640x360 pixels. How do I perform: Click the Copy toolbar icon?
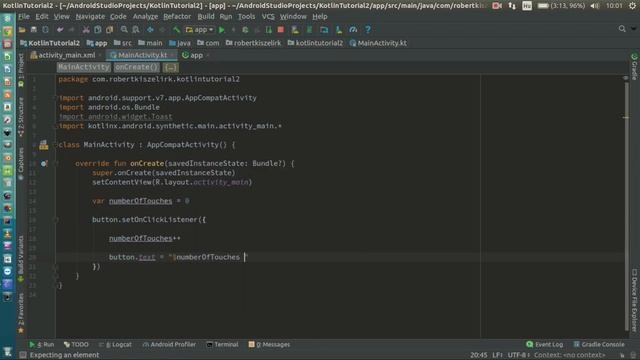coord(98,30)
